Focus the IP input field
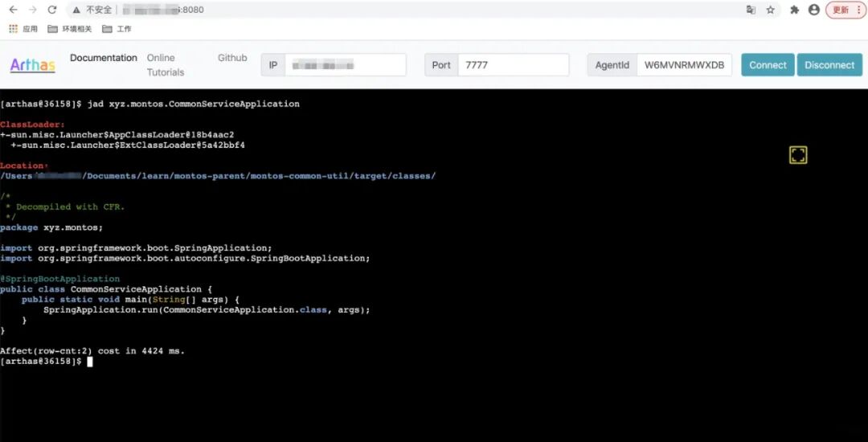This screenshot has width=868, height=442. pos(346,65)
